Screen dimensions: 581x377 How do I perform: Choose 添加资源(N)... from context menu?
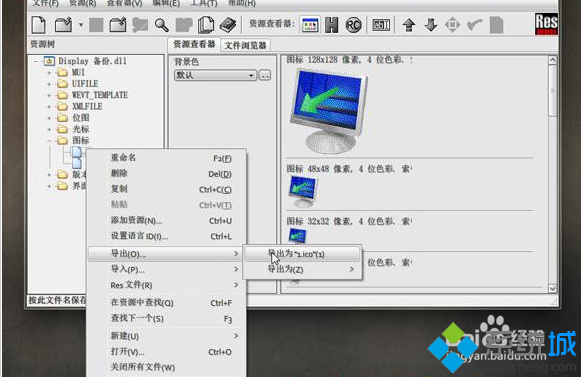click(x=167, y=220)
